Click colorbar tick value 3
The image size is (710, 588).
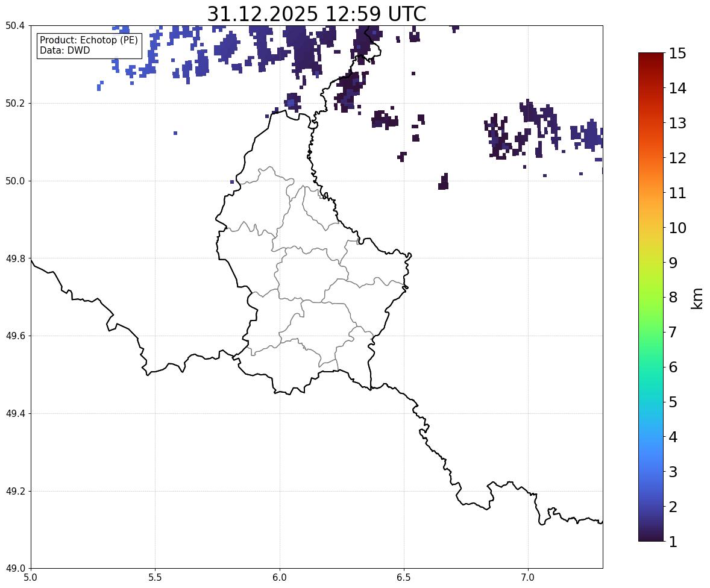coord(673,472)
